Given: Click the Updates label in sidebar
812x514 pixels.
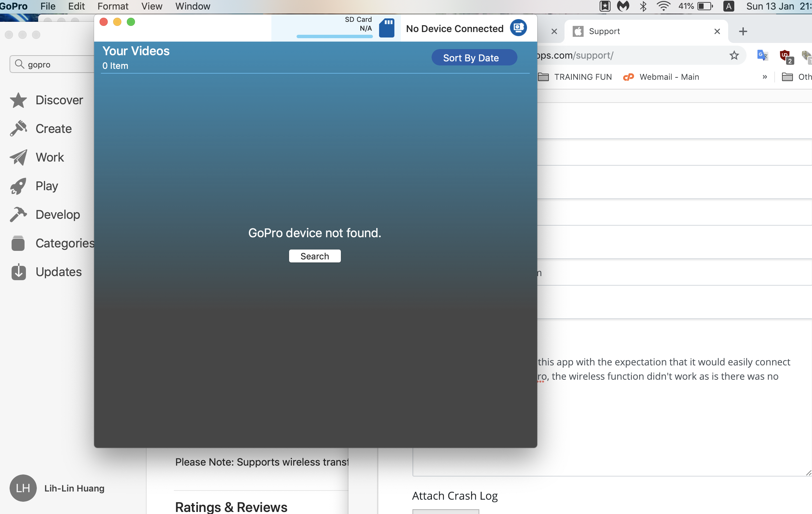Looking at the screenshot, I should click(x=59, y=272).
